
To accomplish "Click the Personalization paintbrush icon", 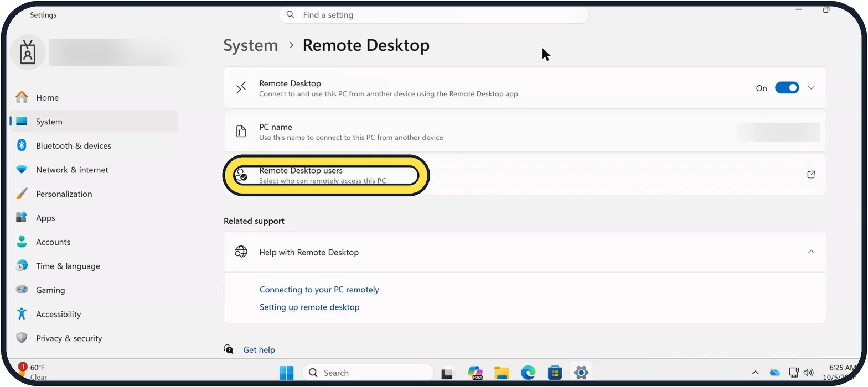I will pos(22,193).
